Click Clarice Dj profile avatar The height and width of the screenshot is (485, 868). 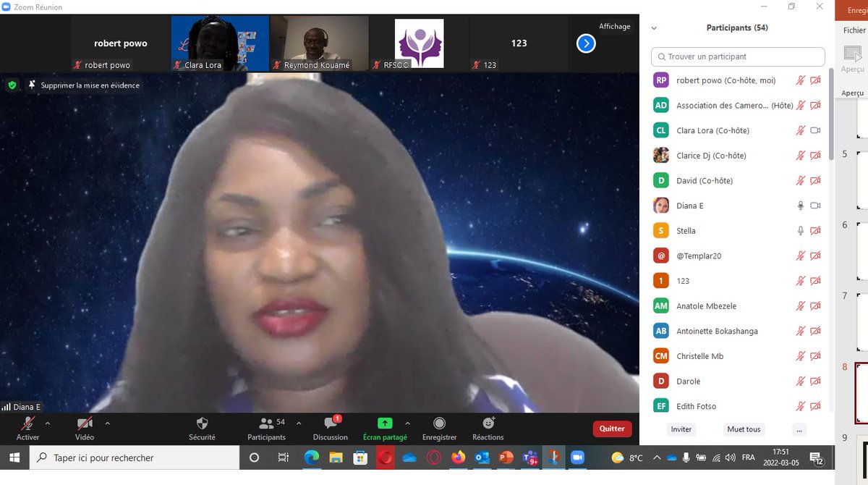pyautogui.click(x=661, y=156)
